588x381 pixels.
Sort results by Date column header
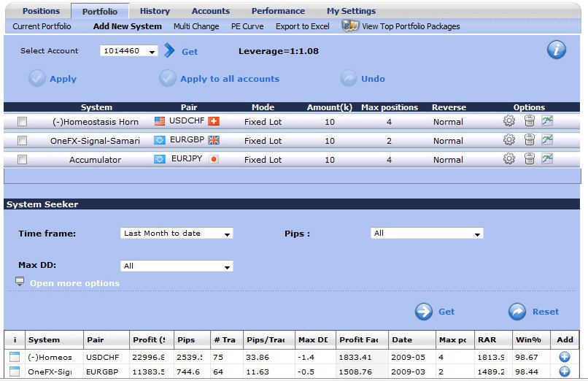(x=411, y=339)
